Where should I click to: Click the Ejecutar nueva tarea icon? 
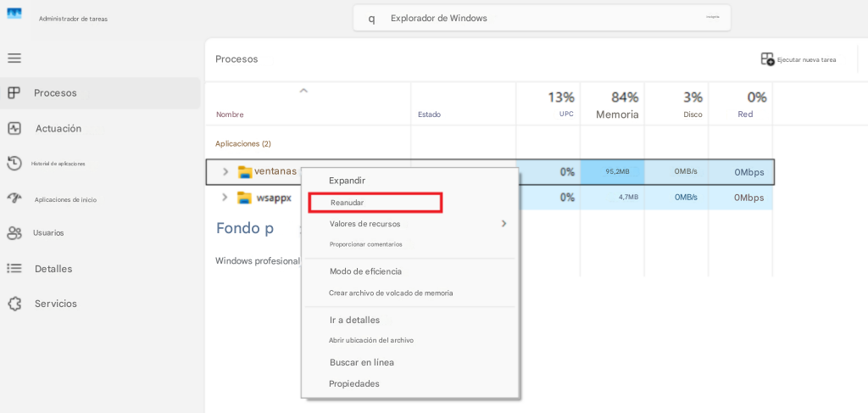767,59
